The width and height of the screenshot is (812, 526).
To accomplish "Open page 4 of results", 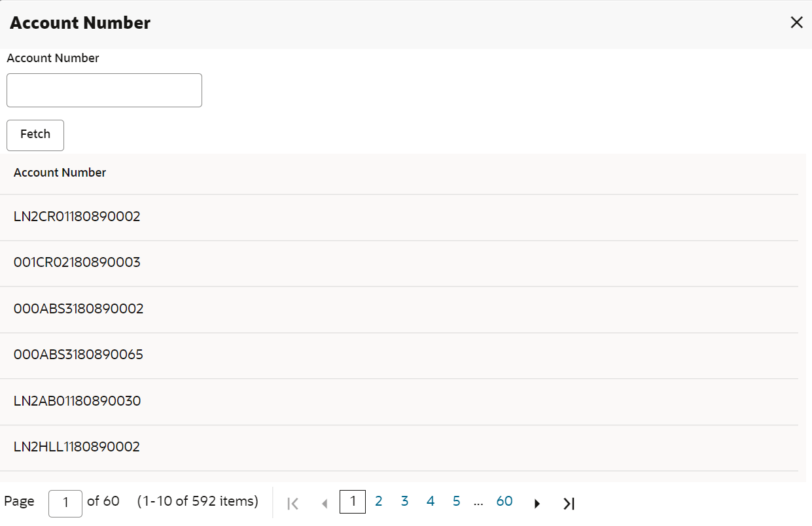I will (431, 502).
